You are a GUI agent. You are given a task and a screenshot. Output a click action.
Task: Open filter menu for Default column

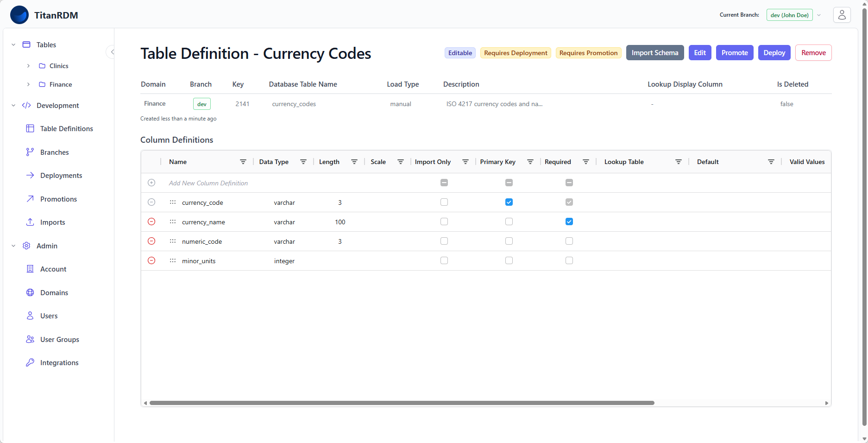(771, 162)
